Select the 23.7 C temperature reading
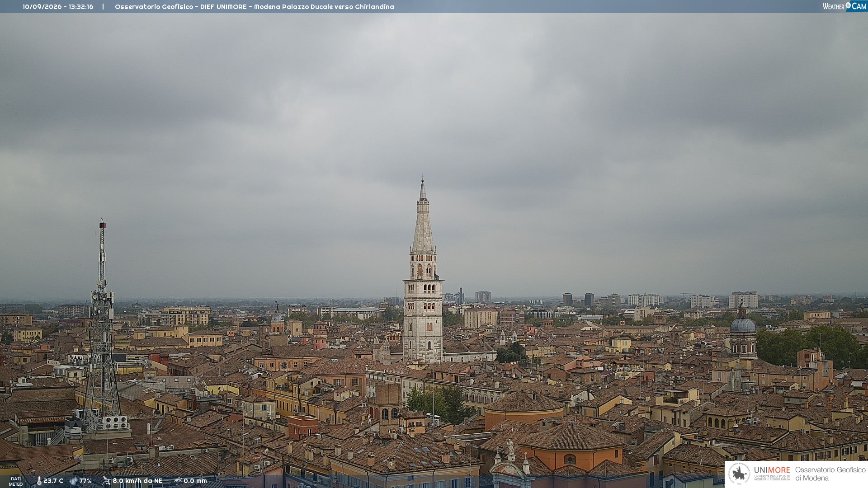 click(x=53, y=481)
